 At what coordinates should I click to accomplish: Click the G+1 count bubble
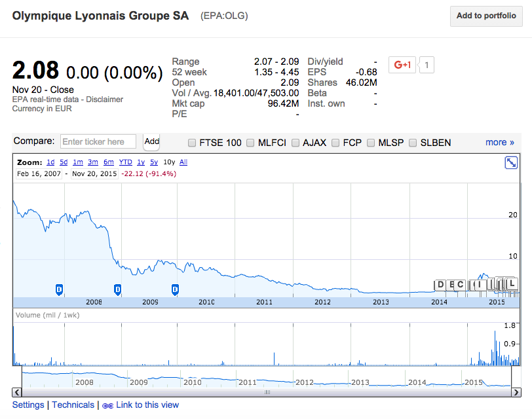(427, 65)
